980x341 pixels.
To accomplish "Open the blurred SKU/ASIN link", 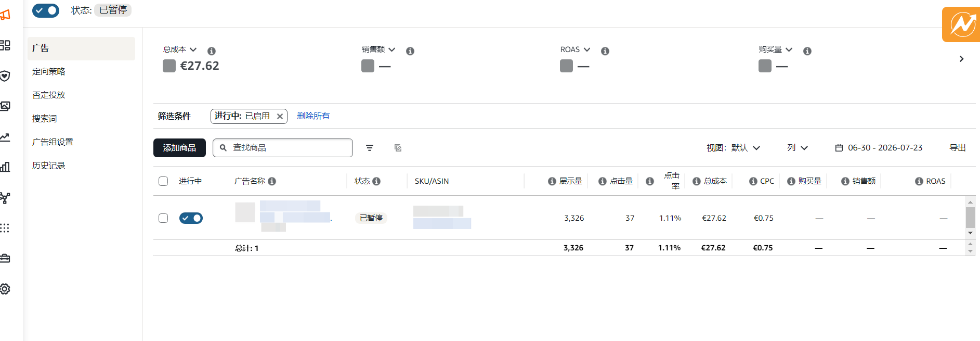I will pyautogui.click(x=442, y=223).
